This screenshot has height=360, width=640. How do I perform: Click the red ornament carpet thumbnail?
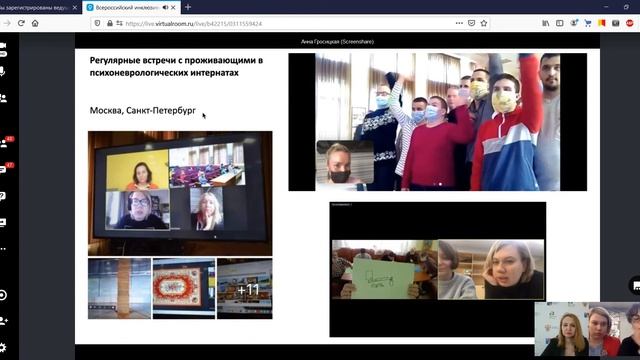tap(184, 289)
